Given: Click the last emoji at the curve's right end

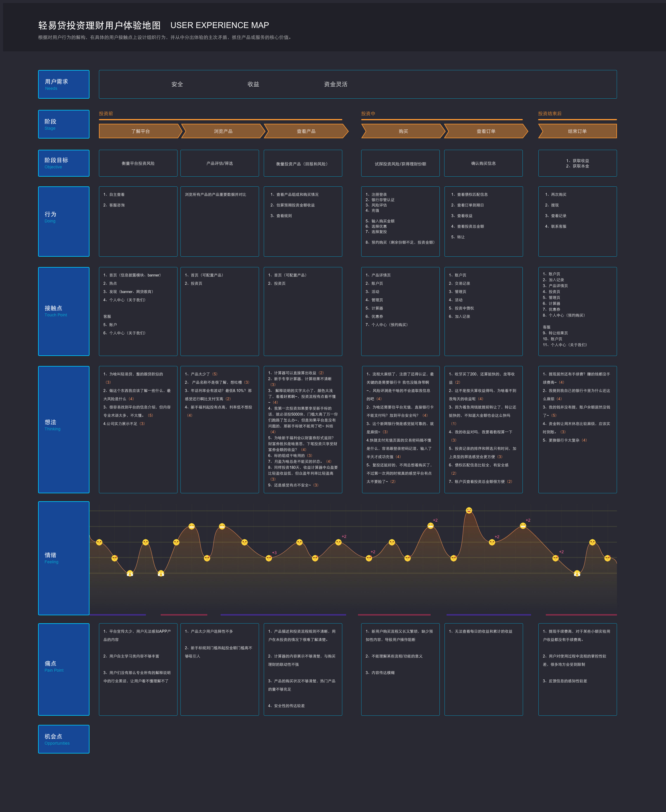Looking at the screenshot, I should point(607,558).
